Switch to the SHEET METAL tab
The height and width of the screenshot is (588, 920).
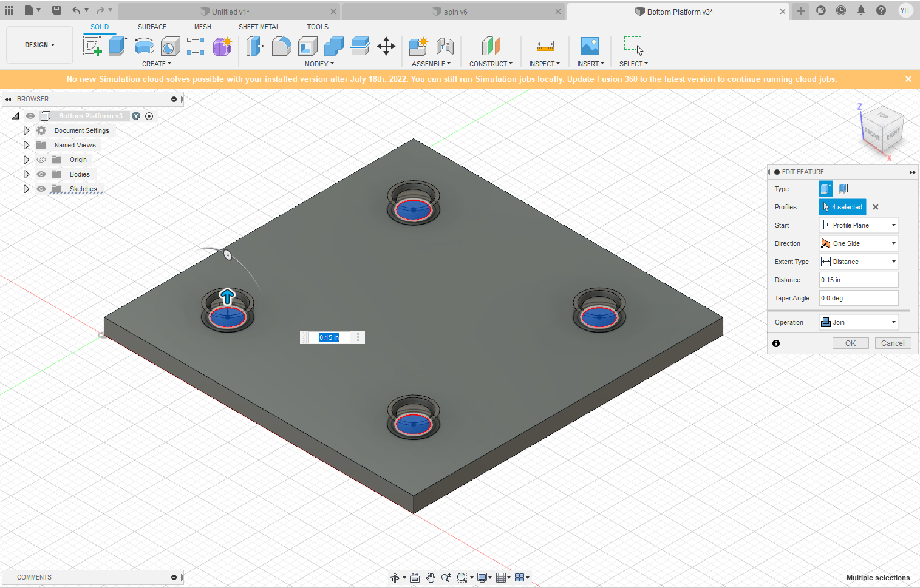(x=259, y=27)
